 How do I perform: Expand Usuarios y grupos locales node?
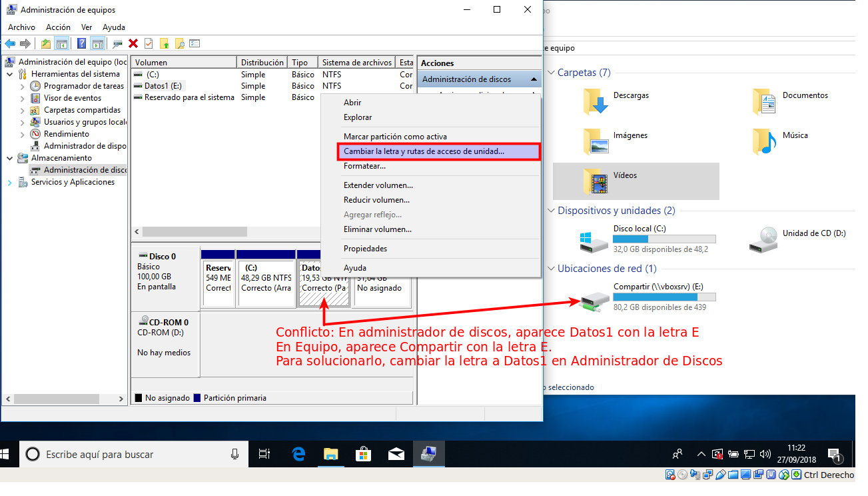click(23, 122)
